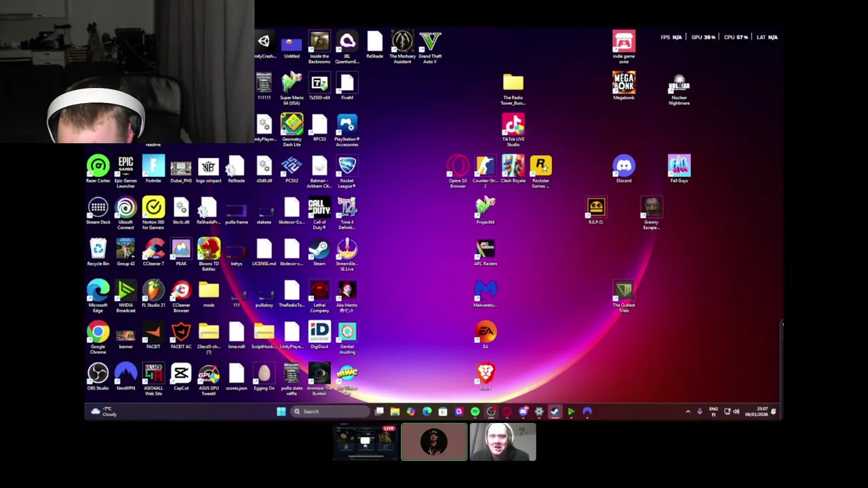
Task: Open Rockstar Games Launcher icon
Action: click(541, 171)
